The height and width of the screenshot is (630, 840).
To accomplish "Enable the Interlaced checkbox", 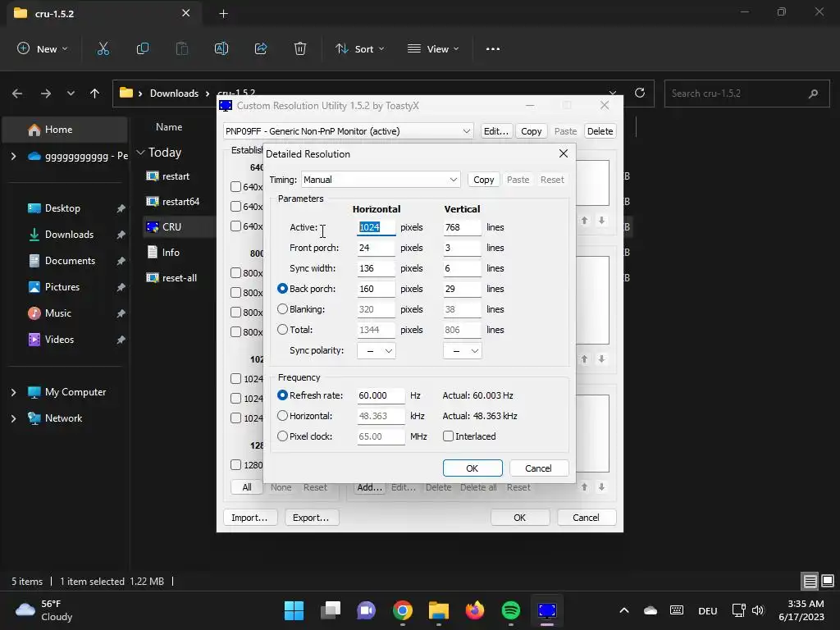I will point(449,436).
